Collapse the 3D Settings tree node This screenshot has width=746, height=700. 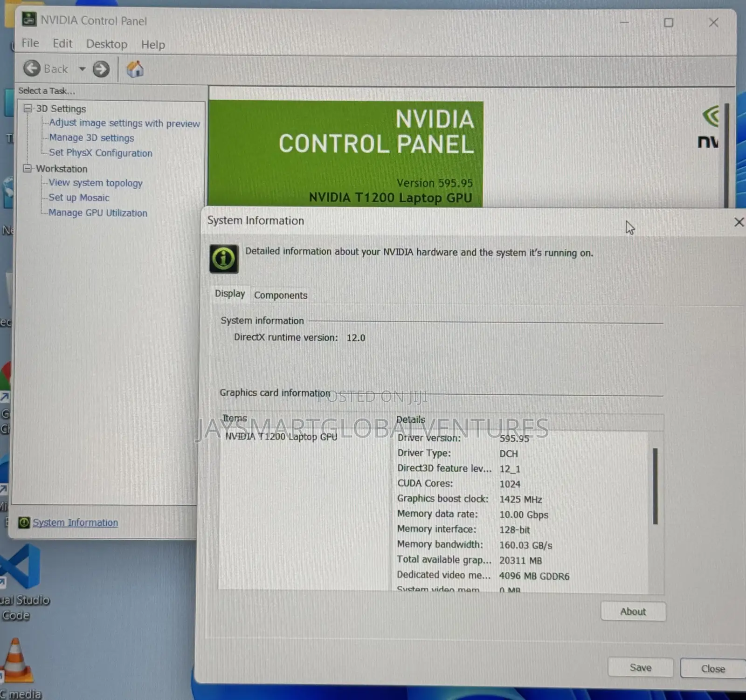[28, 108]
